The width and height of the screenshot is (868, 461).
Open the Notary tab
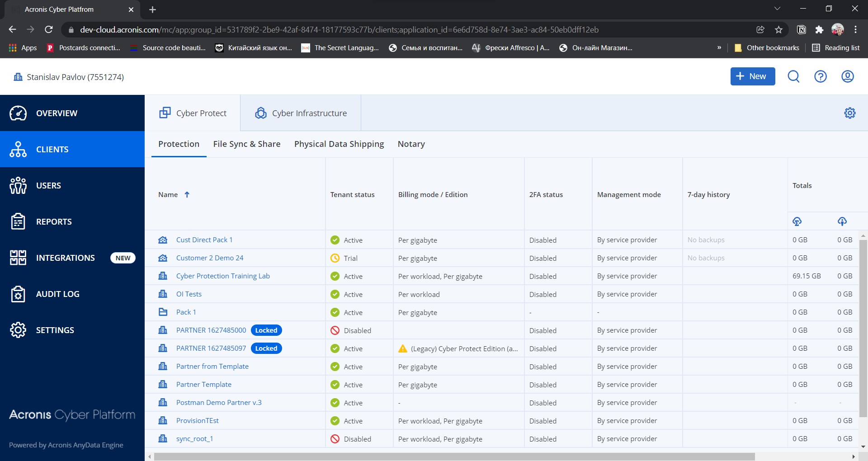pos(411,144)
